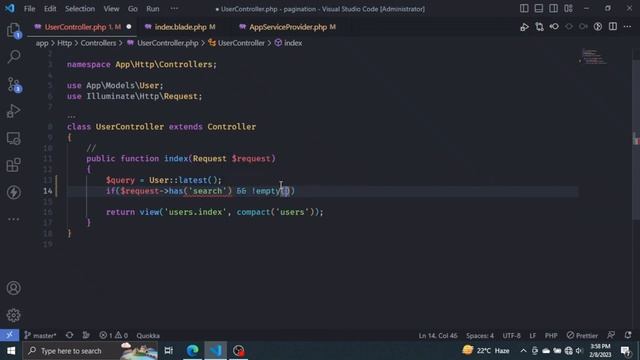Open the File menu

[29, 9]
